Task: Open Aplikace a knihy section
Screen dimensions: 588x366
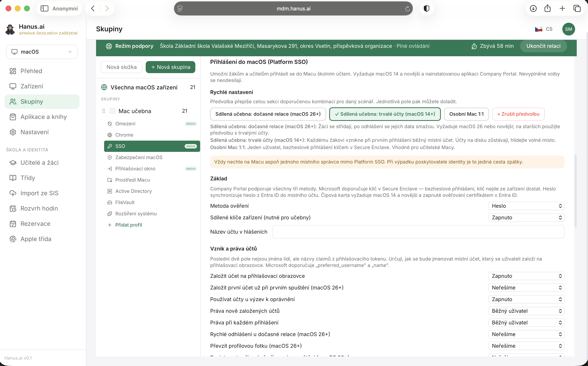Action: click(x=42, y=117)
